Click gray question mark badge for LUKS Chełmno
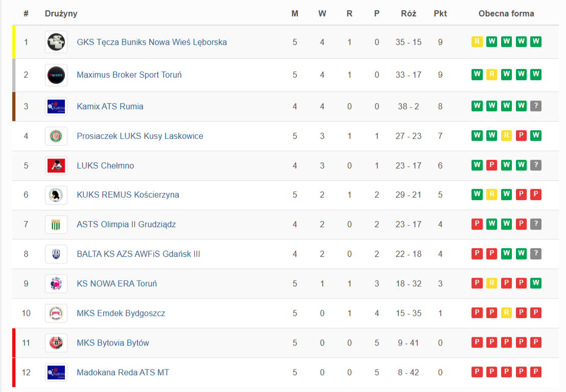The image size is (566, 392). coord(536,165)
